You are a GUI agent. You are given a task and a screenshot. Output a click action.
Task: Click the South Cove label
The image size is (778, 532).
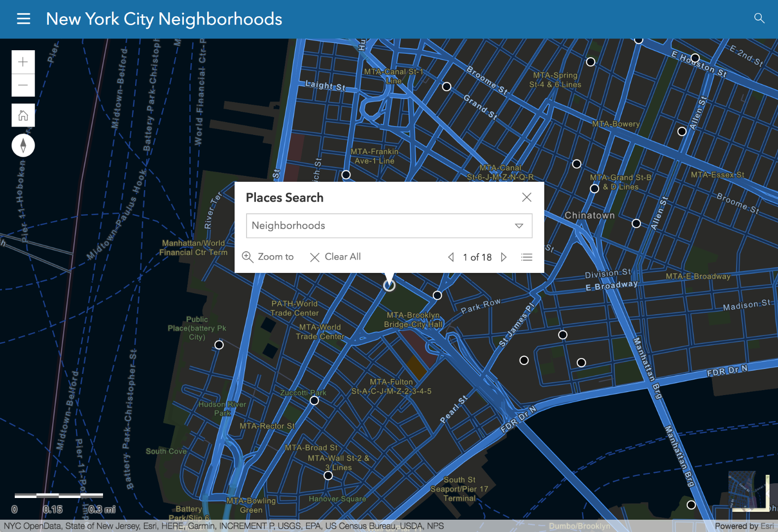click(166, 451)
